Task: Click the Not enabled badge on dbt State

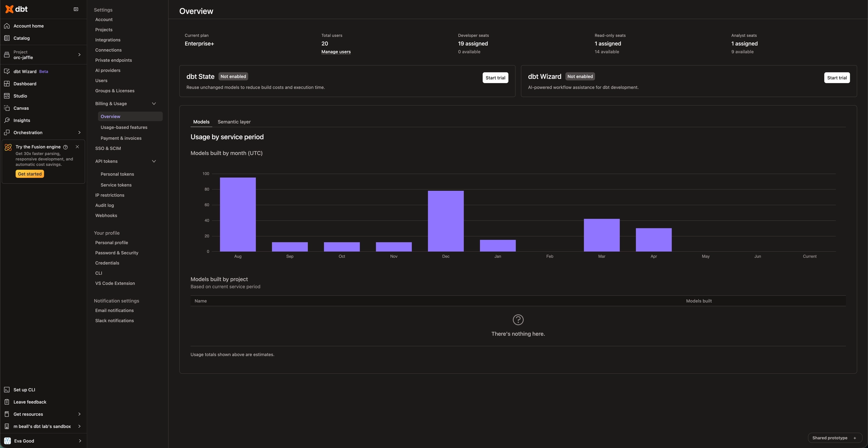Action: pyautogui.click(x=233, y=77)
